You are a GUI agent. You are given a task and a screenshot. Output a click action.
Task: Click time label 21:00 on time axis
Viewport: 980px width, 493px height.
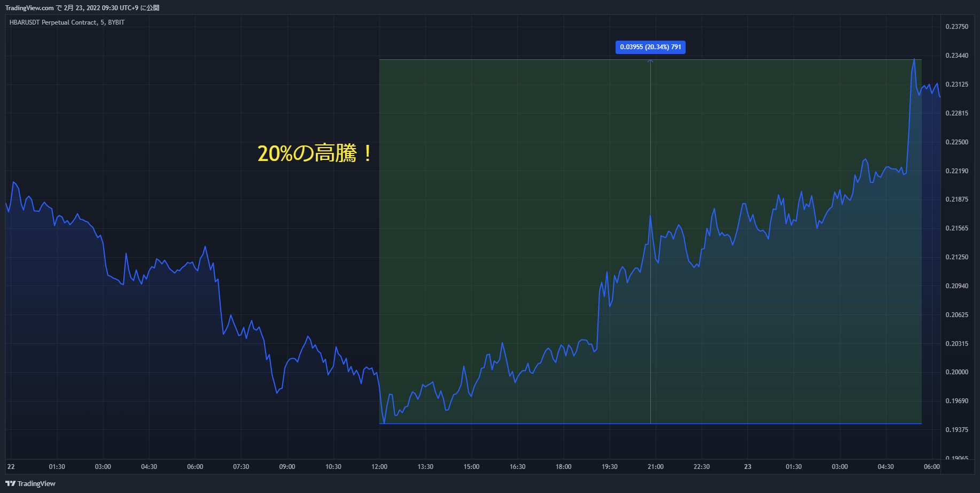(x=656, y=467)
